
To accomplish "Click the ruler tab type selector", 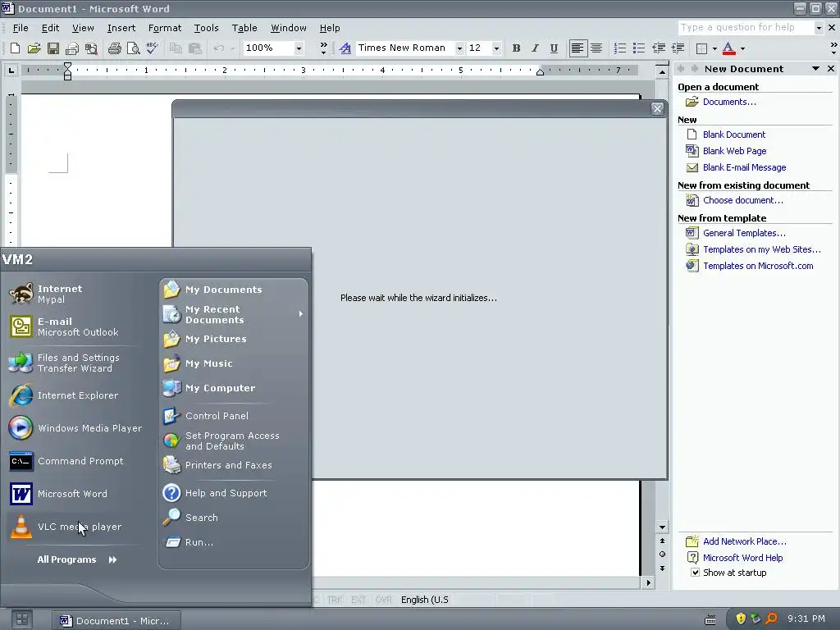I will point(11,71).
